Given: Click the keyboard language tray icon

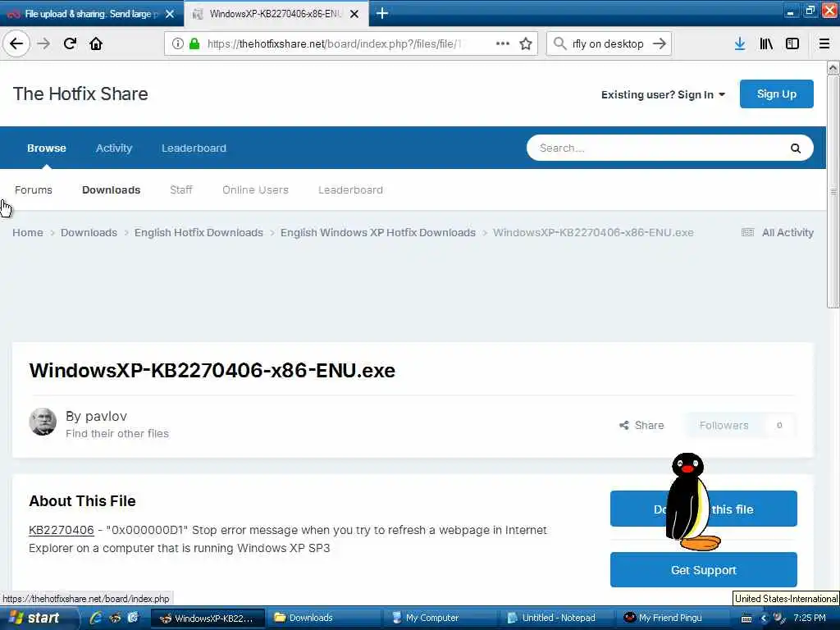Looking at the screenshot, I should tap(746, 619).
